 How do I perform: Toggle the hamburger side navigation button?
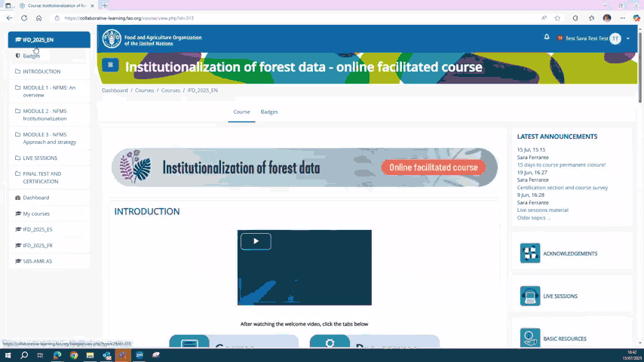[110, 65]
